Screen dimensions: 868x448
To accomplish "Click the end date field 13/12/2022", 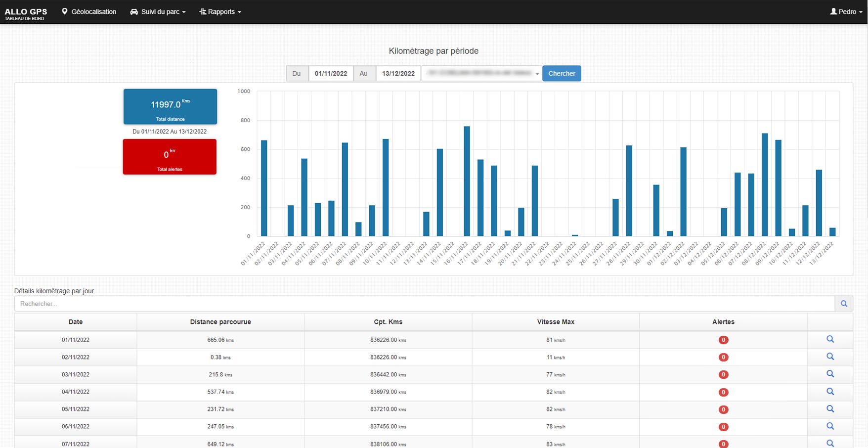I will point(398,74).
